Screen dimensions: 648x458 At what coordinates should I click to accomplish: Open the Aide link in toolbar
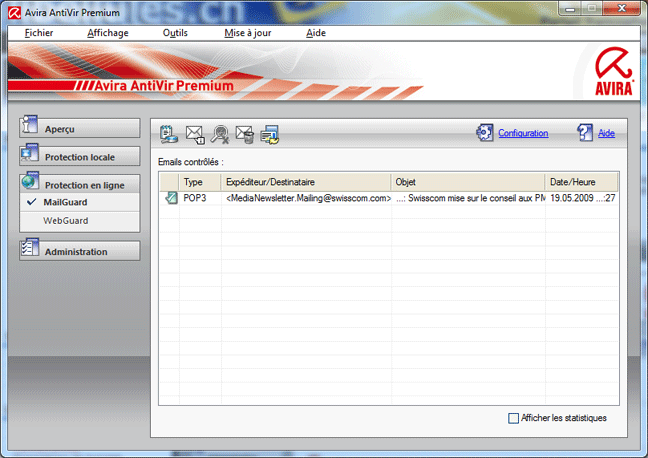[x=606, y=133]
